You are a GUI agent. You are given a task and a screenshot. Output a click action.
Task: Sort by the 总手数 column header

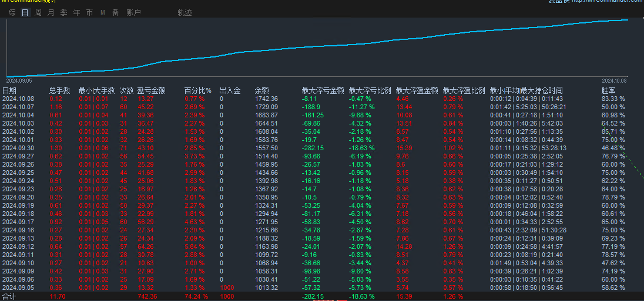pos(60,90)
